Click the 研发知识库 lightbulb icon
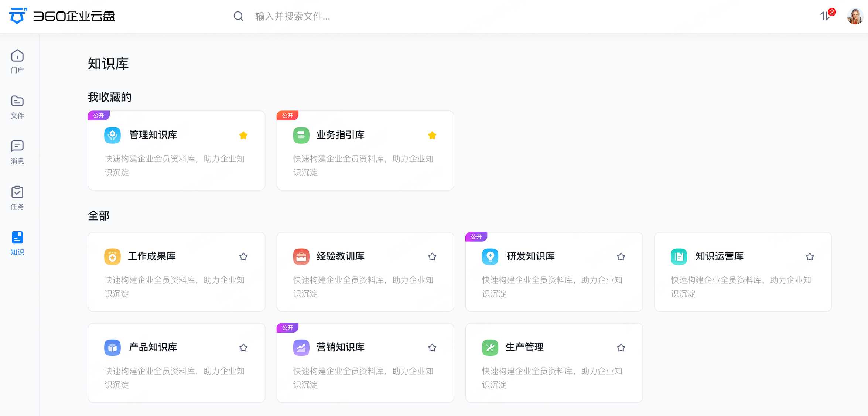 click(490, 256)
